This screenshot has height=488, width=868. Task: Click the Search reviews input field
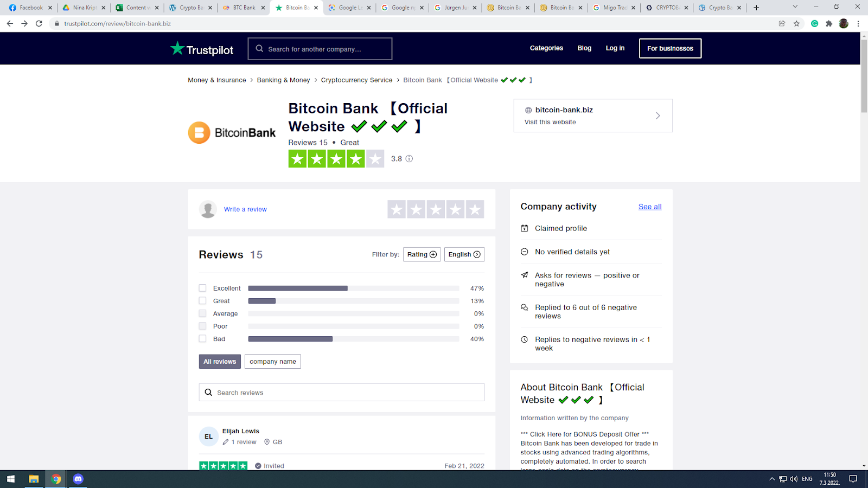point(342,393)
